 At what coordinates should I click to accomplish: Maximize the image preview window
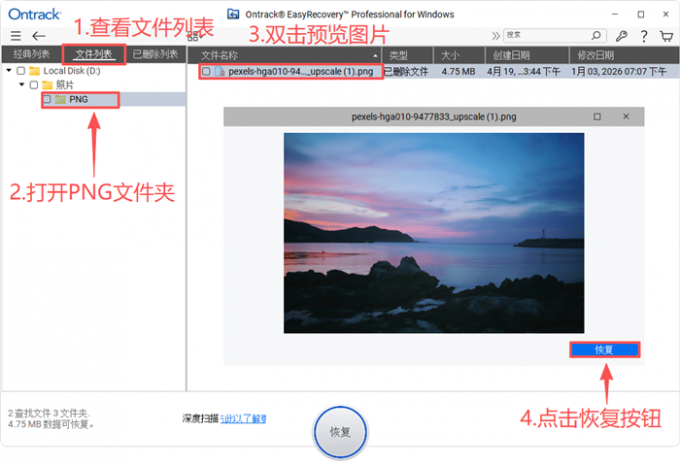pyautogui.click(x=597, y=117)
